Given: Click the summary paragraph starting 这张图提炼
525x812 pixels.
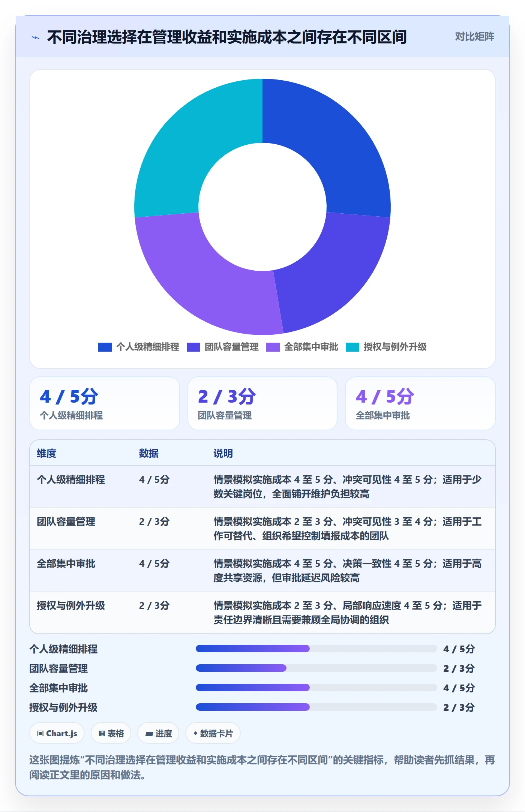Looking at the screenshot, I should 262,767.
